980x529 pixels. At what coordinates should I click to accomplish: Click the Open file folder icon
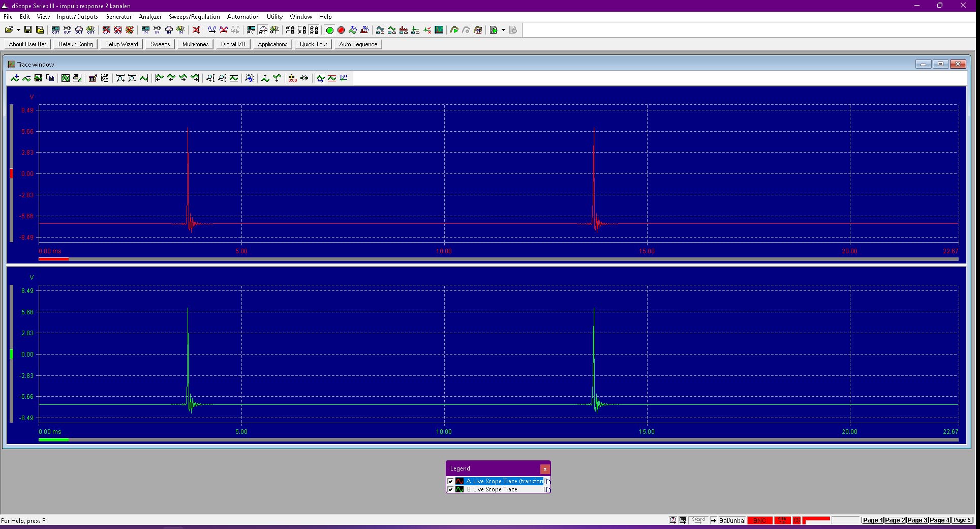pyautogui.click(x=9, y=30)
